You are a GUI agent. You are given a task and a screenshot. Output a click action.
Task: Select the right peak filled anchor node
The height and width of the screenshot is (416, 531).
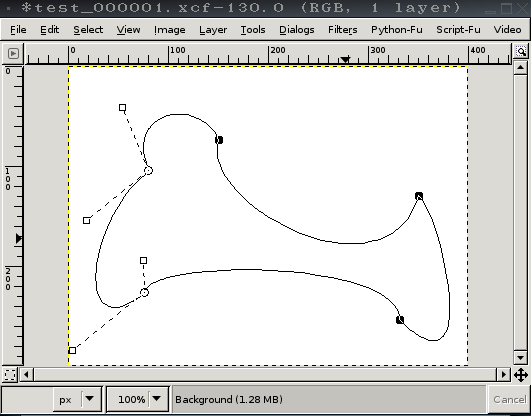[419, 196]
